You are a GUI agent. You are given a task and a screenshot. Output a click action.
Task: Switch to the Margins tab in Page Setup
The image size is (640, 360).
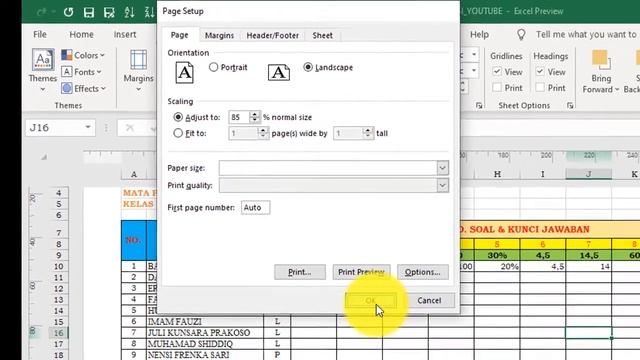(x=220, y=36)
